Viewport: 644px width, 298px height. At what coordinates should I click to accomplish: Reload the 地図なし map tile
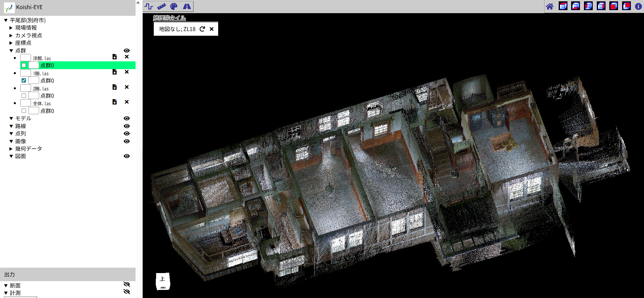click(202, 29)
